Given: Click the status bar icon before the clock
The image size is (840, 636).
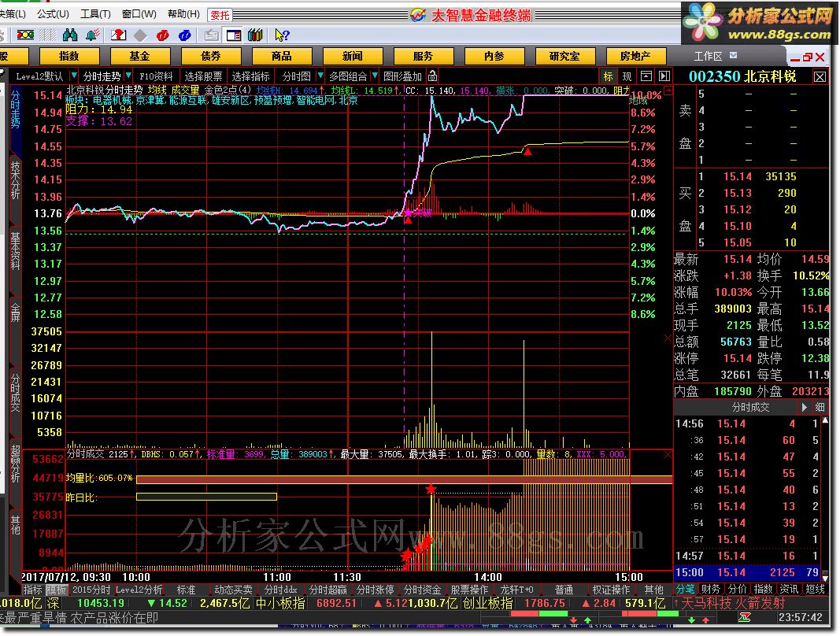Looking at the screenshot, I should [744, 618].
